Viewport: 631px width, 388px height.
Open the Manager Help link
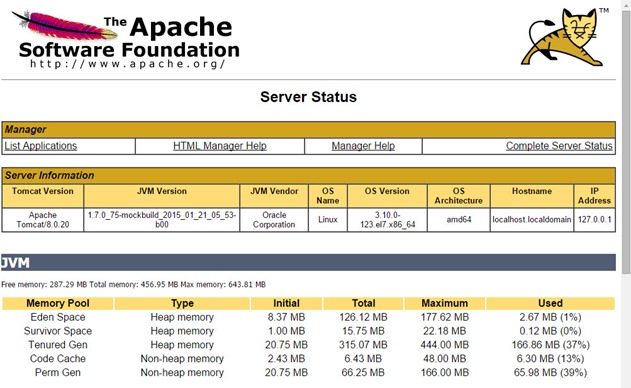[363, 146]
